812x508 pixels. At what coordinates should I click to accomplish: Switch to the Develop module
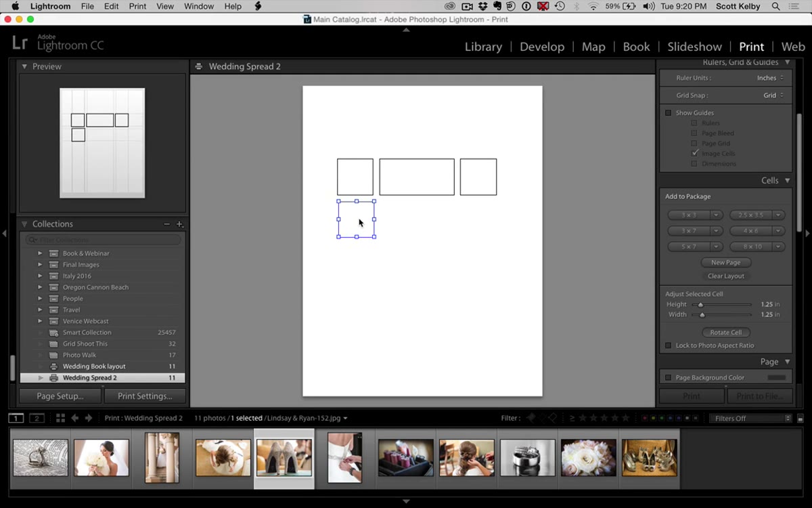pos(542,47)
